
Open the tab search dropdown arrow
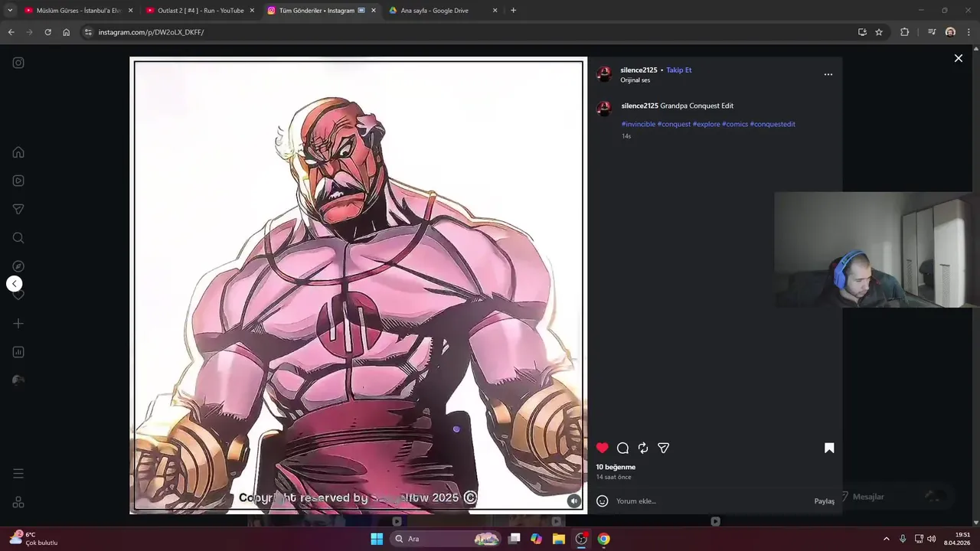point(10,11)
